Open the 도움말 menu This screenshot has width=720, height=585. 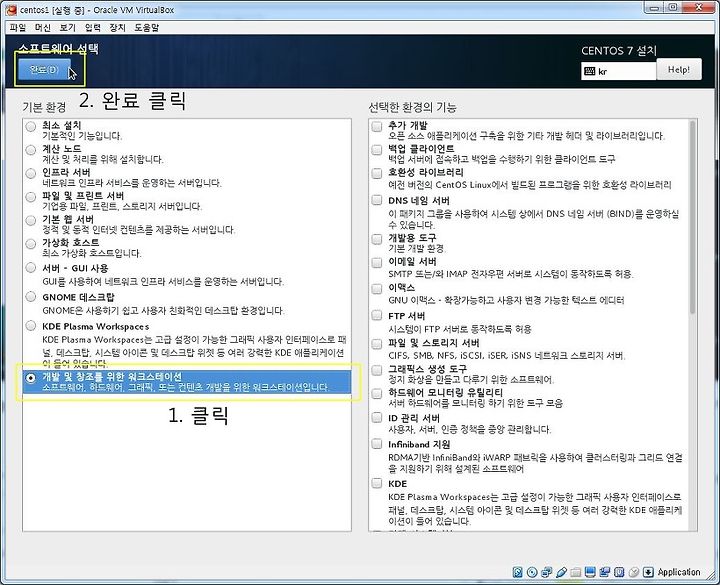click(x=146, y=28)
